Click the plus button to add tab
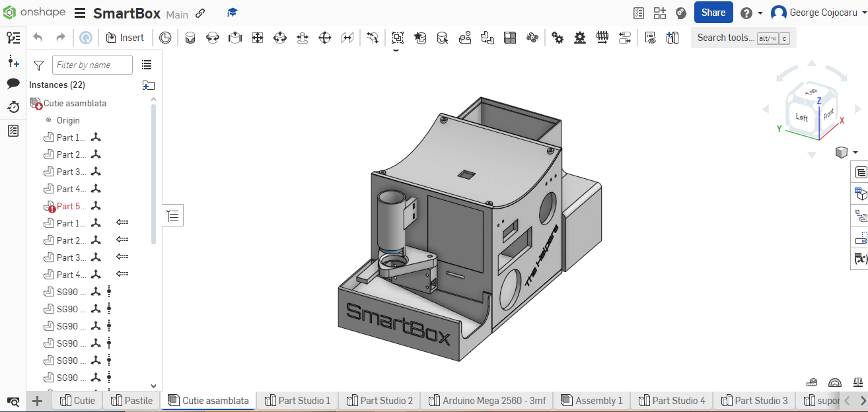 point(38,401)
